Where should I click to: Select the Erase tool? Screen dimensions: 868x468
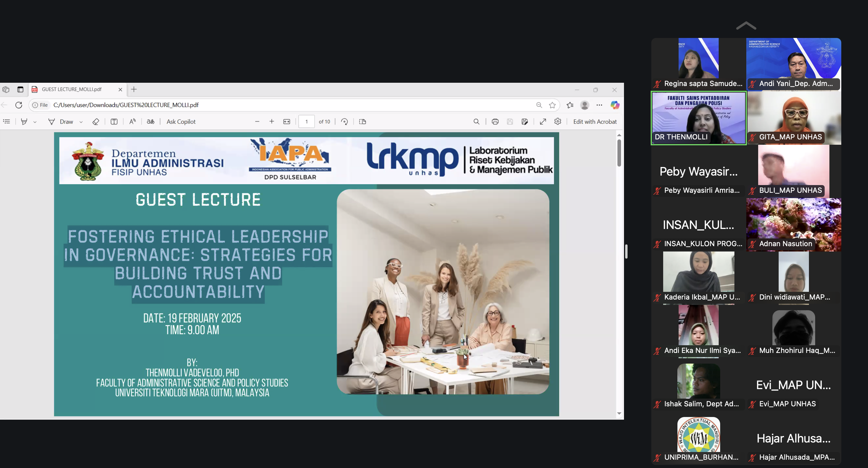pos(96,122)
